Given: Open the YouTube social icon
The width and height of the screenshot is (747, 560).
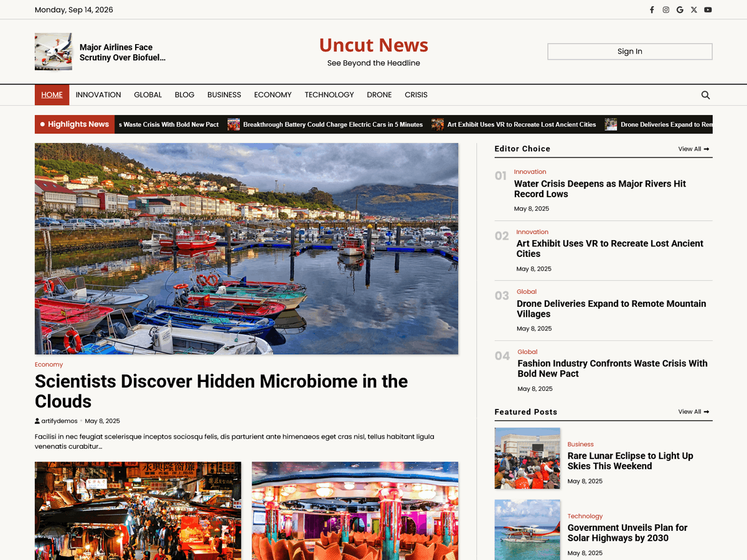Looking at the screenshot, I should (708, 10).
